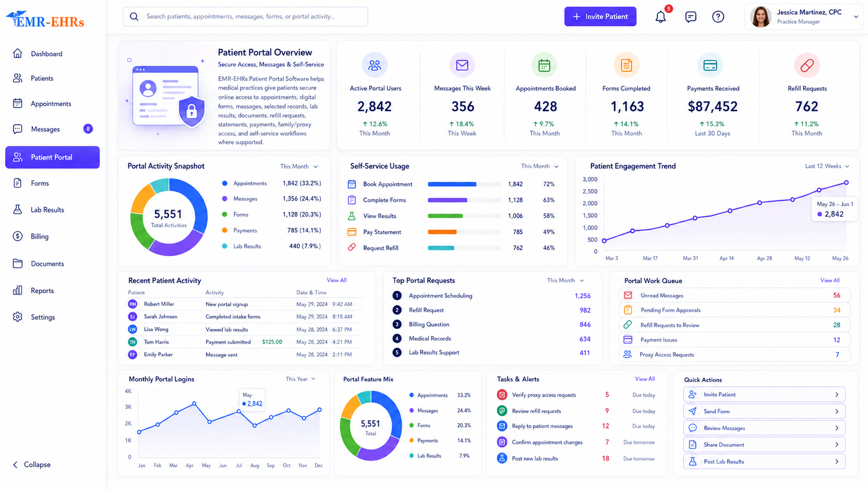This screenshot has width=868, height=489.
Task: Open Documents in sidebar
Action: click(x=52, y=263)
